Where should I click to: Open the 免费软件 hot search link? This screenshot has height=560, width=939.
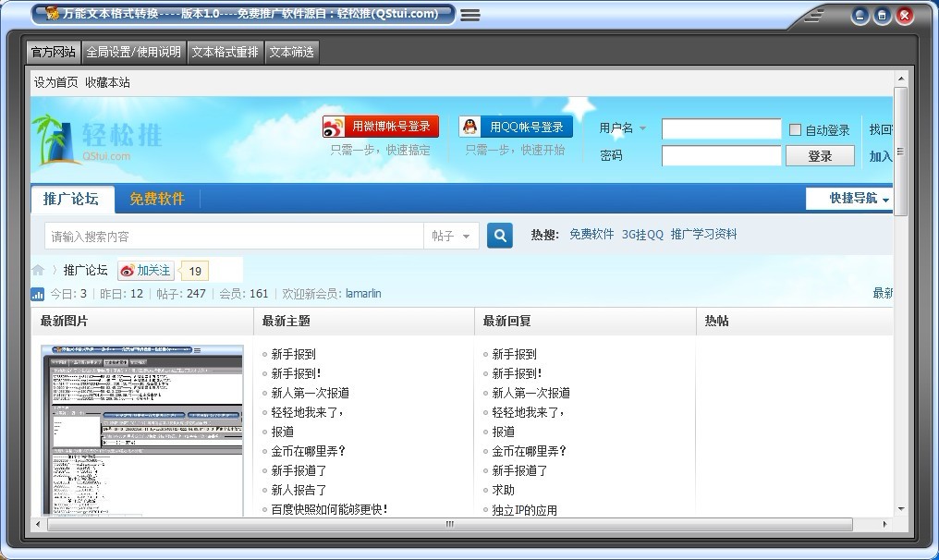[591, 235]
